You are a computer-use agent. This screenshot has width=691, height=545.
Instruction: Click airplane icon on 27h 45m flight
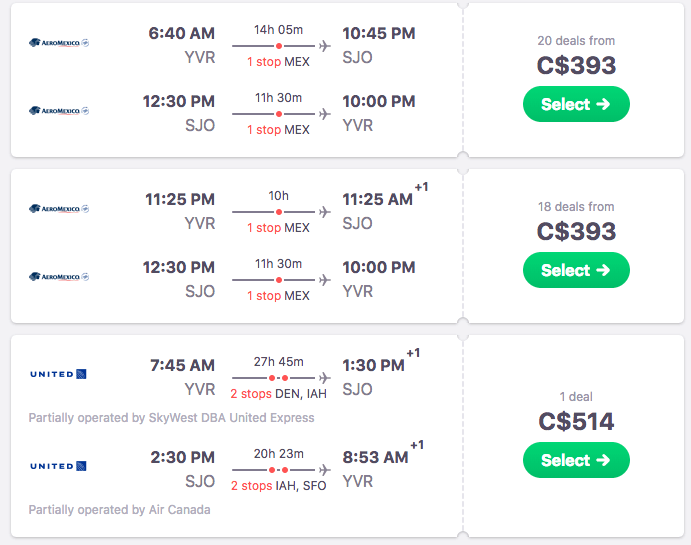point(325,378)
